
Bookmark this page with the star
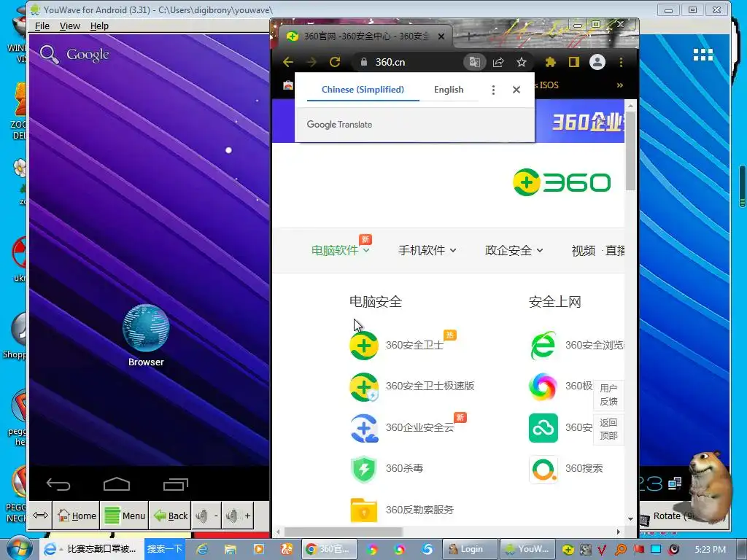(x=522, y=62)
